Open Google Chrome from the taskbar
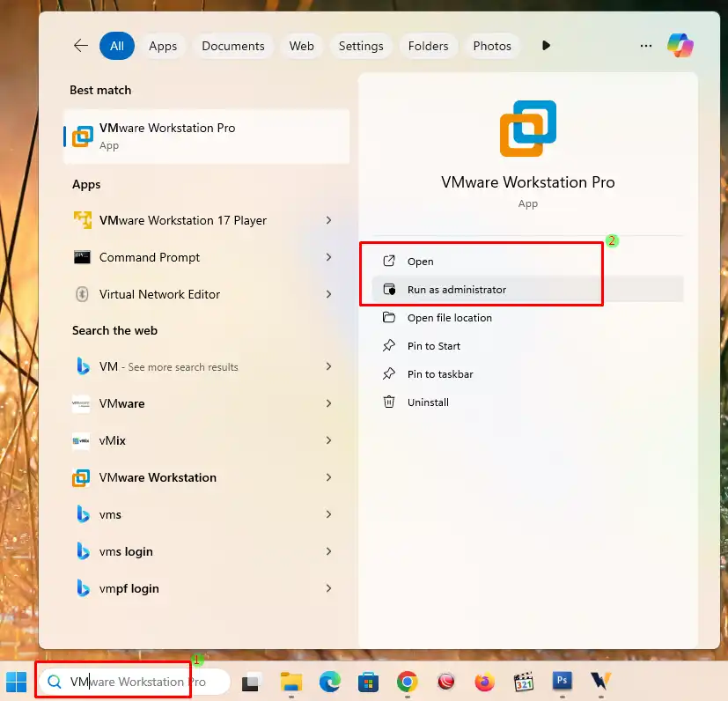This screenshot has height=701, width=728. coord(407,682)
